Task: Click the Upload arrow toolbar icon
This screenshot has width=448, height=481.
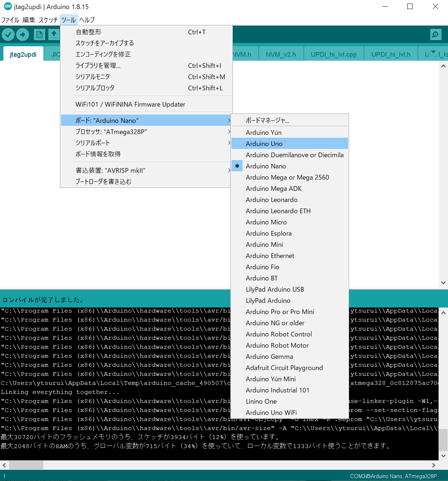Action: click(x=22, y=35)
